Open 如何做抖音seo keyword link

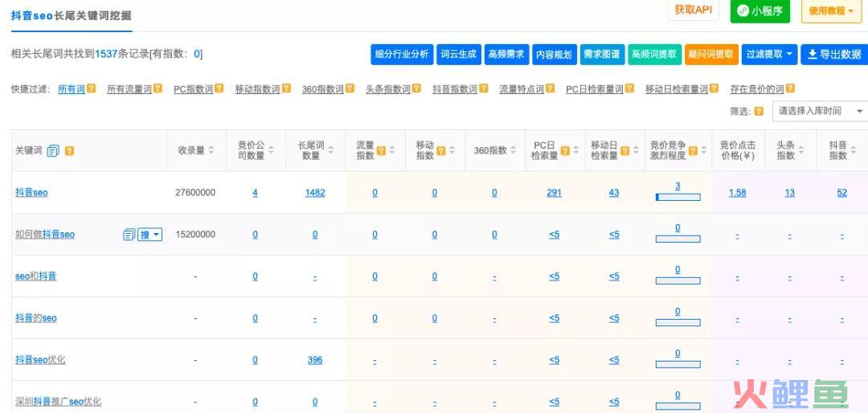45,235
